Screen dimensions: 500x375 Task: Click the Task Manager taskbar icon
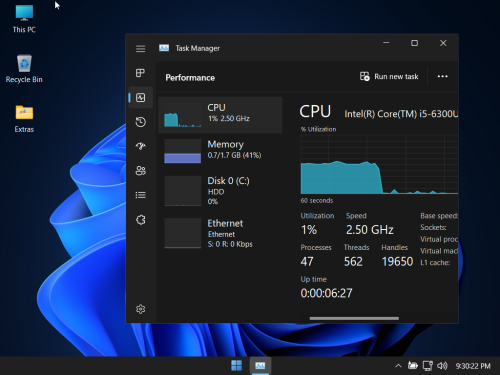[x=260, y=366]
